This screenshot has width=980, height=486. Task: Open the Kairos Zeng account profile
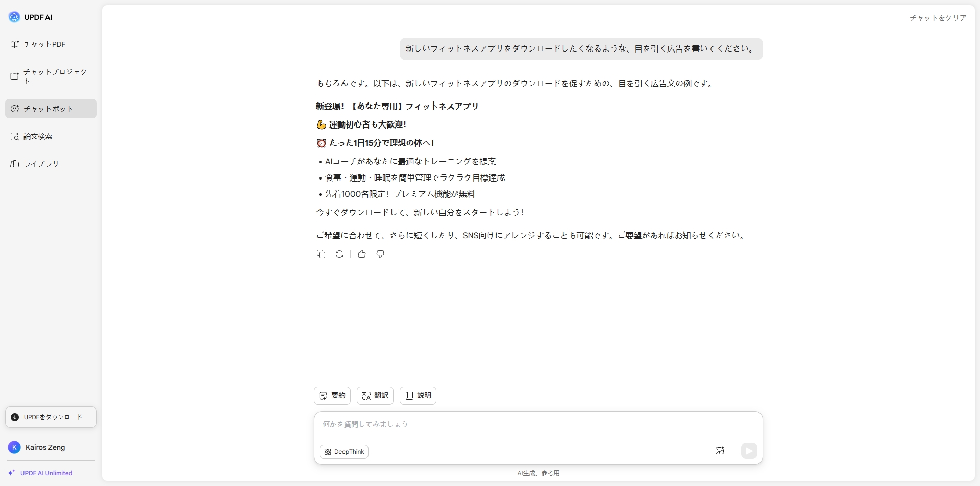(51, 447)
